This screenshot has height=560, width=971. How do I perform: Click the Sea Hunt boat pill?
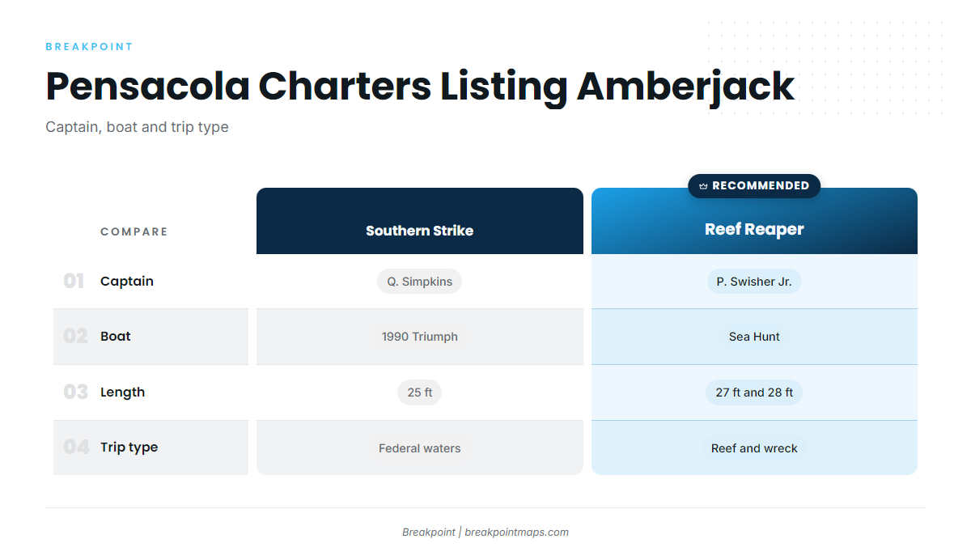coord(754,337)
